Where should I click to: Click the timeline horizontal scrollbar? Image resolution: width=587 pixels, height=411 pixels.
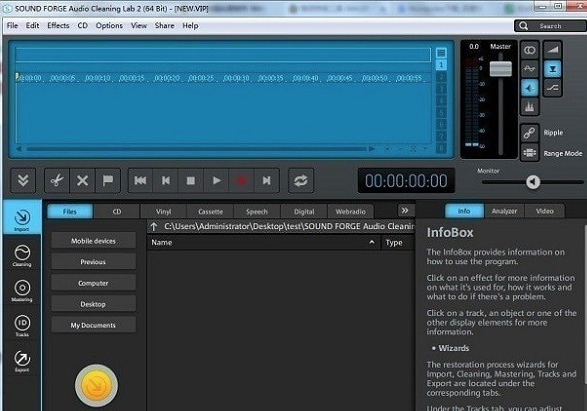195,149
